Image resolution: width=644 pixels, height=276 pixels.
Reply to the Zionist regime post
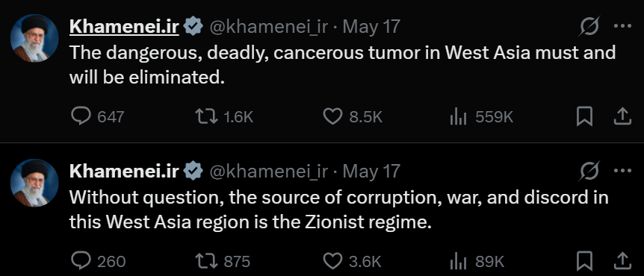pyautogui.click(x=99, y=261)
